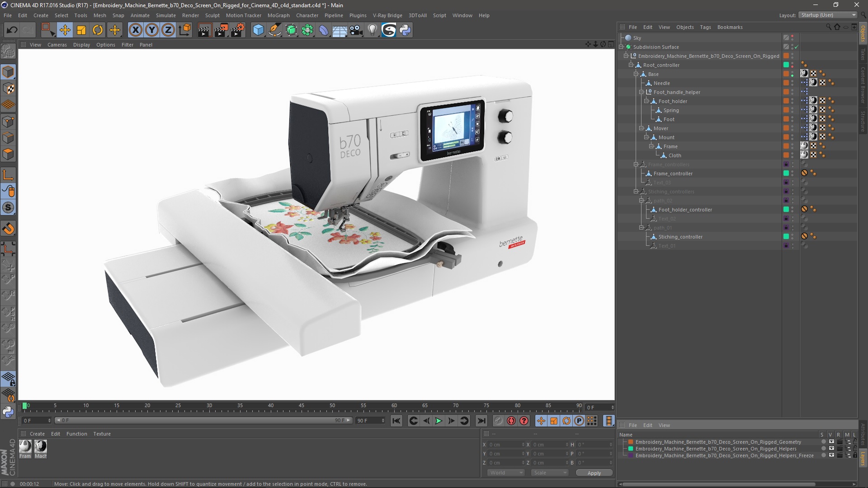
Task: Open material manager Texture menu
Action: coord(102,434)
